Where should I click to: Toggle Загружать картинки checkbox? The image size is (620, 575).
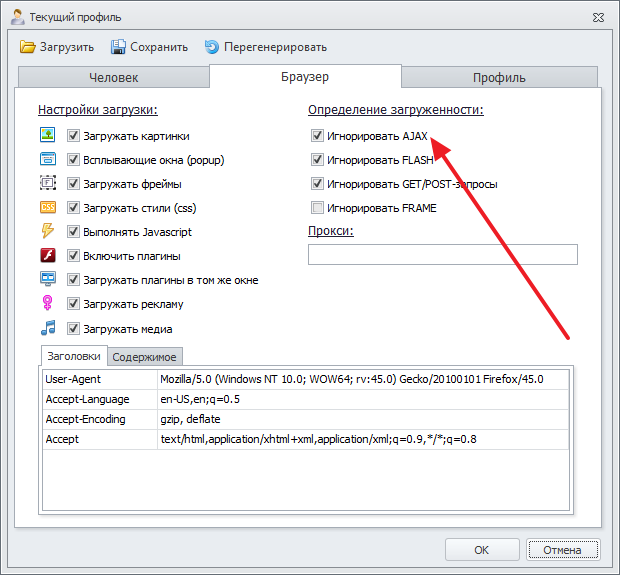pyautogui.click(x=73, y=136)
